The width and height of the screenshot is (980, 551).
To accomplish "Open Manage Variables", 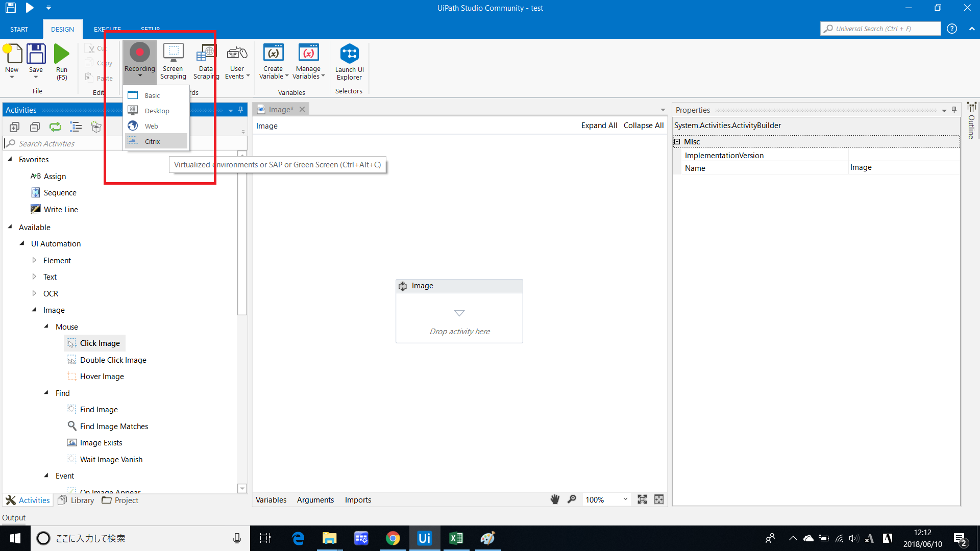I will [x=308, y=61].
